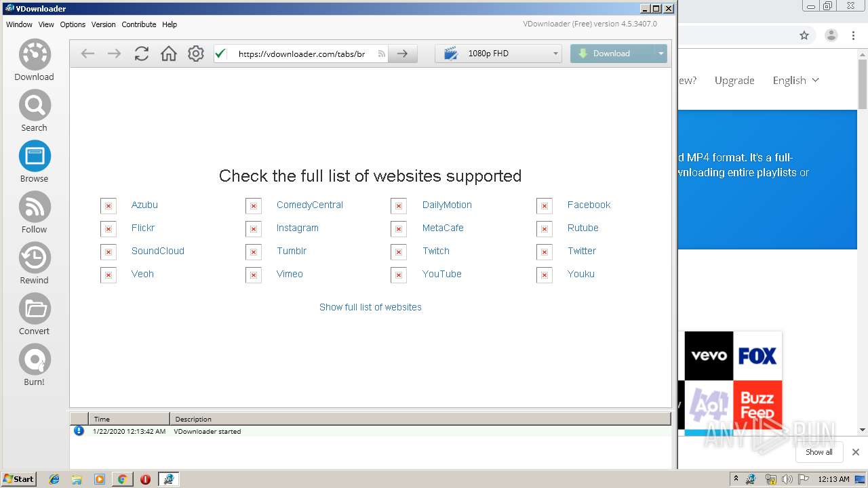Select the VDownloader started log entry
Viewport: 868px width, 488px height.
tap(370, 431)
